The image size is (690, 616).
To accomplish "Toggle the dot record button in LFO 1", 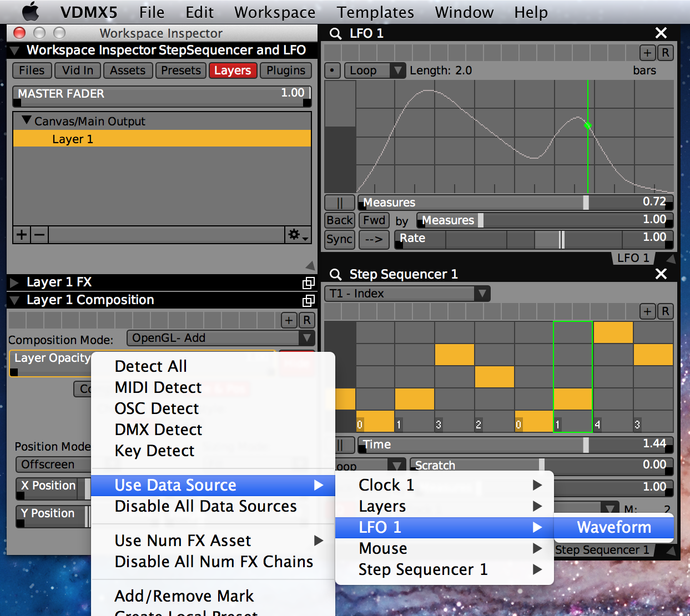I will (x=332, y=70).
